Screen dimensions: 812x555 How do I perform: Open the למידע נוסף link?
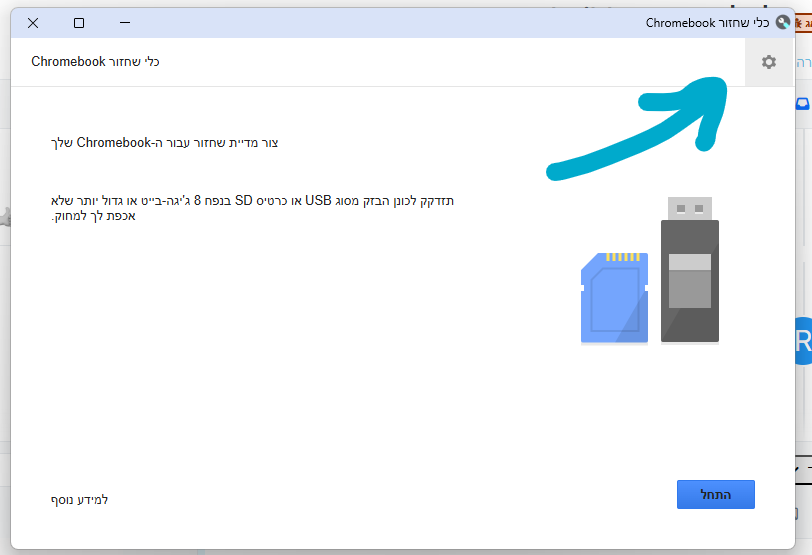click(x=79, y=499)
